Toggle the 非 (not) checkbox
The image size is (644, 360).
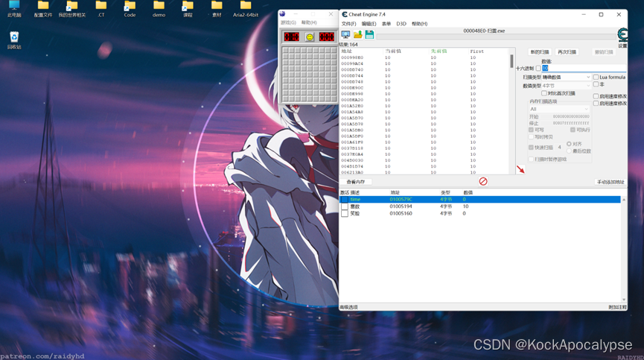596,84
